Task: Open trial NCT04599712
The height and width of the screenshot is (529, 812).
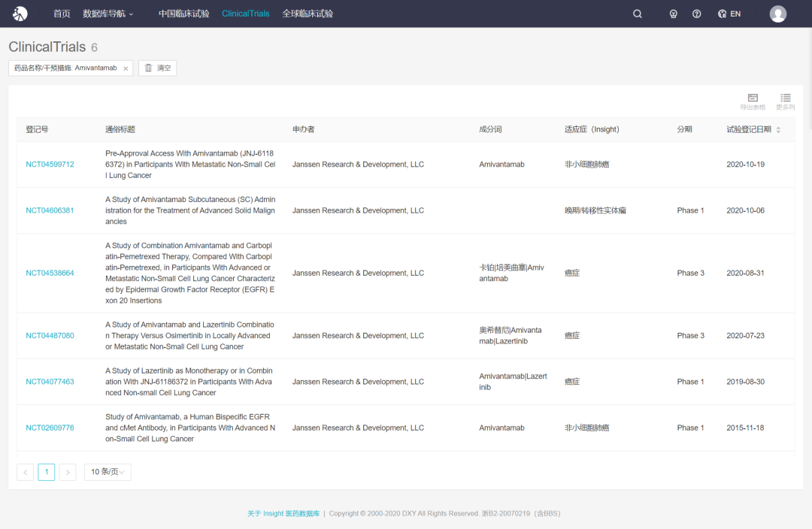Action: [50, 165]
